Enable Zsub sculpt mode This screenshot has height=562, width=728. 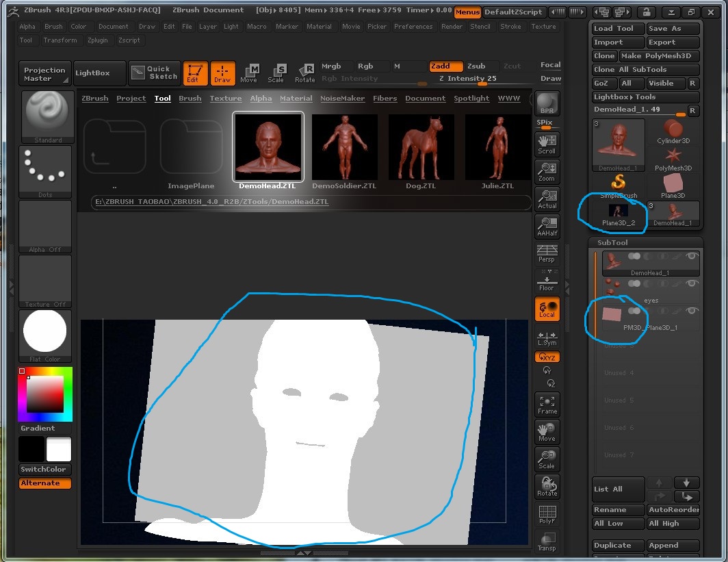(x=482, y=66)
